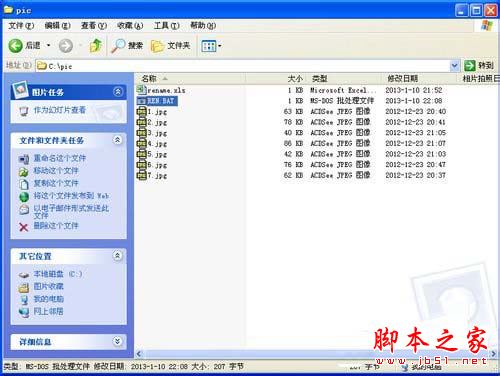Image resolution: width=500 pixels, height=376 pixels.
Task: Open 本地磁盘 (C:) location
Action: (x=57, y=274)
